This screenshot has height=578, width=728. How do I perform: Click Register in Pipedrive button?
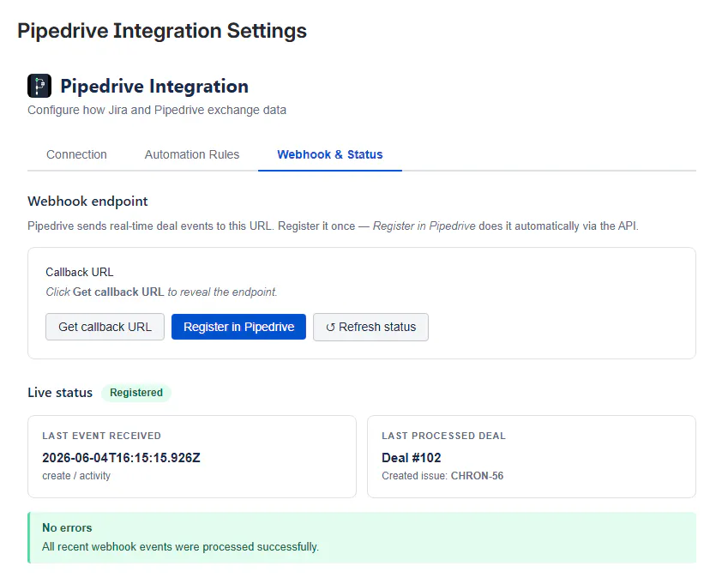[x=238, y=327]
